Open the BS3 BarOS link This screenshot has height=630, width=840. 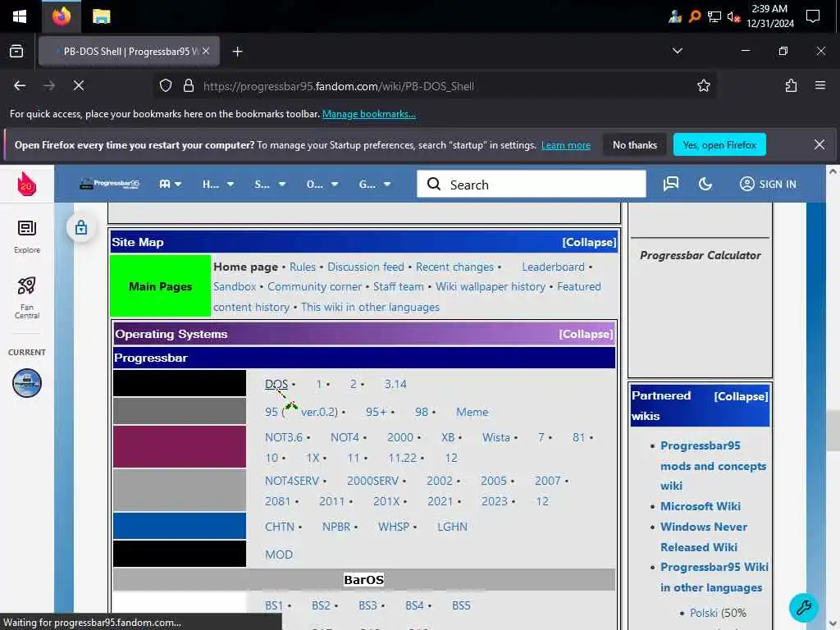pos(367,605)
